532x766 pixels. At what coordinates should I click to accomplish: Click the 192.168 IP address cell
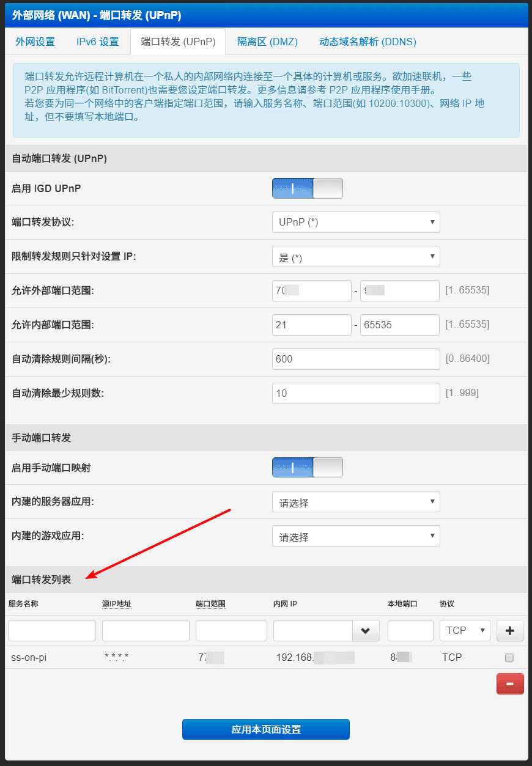[316, 657]
